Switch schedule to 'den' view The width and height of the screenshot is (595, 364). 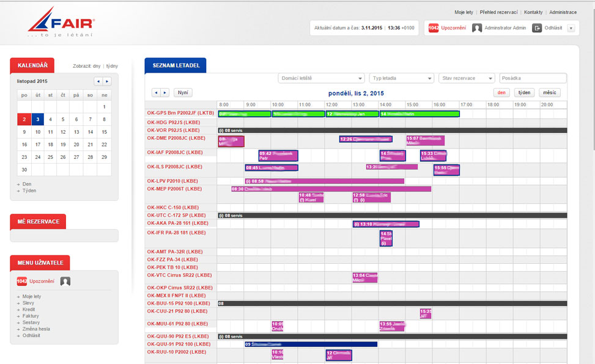pos(501,93)
